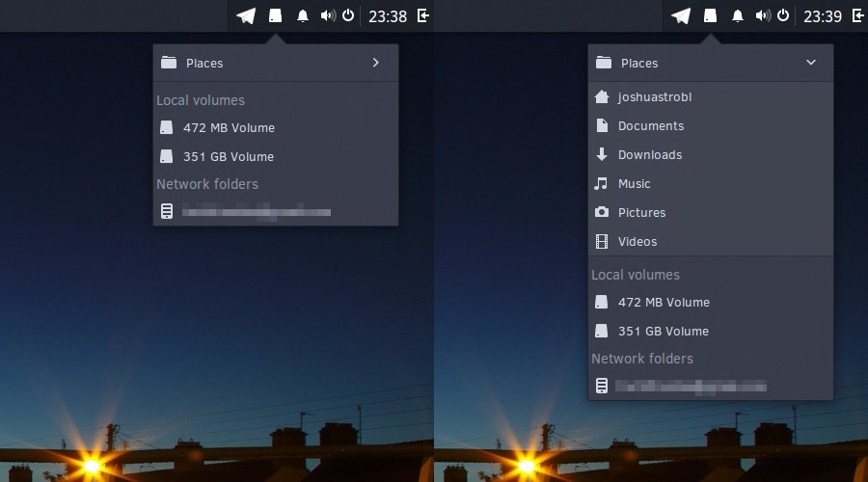Mount 351 GB Volume in the expanded Places popup
Screen dimensions: 868x482
click(663, 331)
